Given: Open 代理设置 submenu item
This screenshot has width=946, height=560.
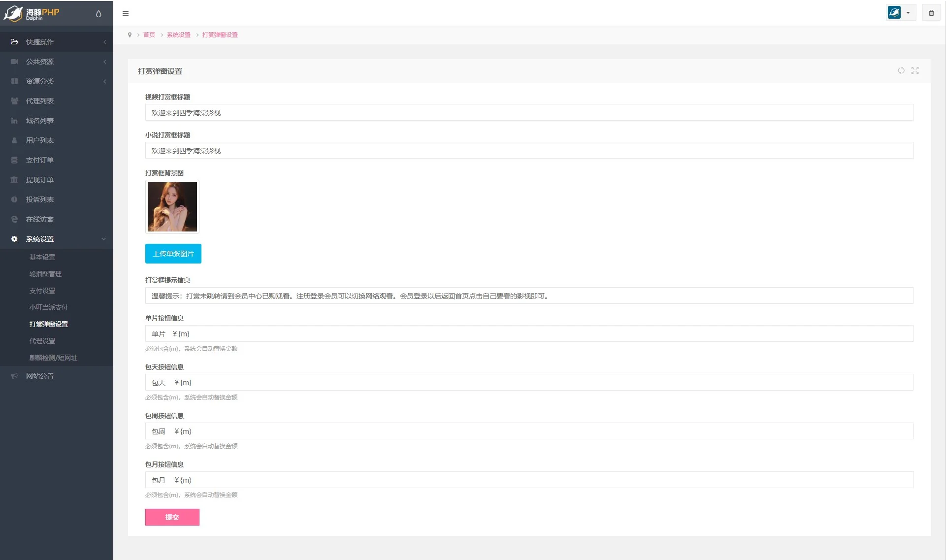Looking at the screenshot, I should coord(42,341).
